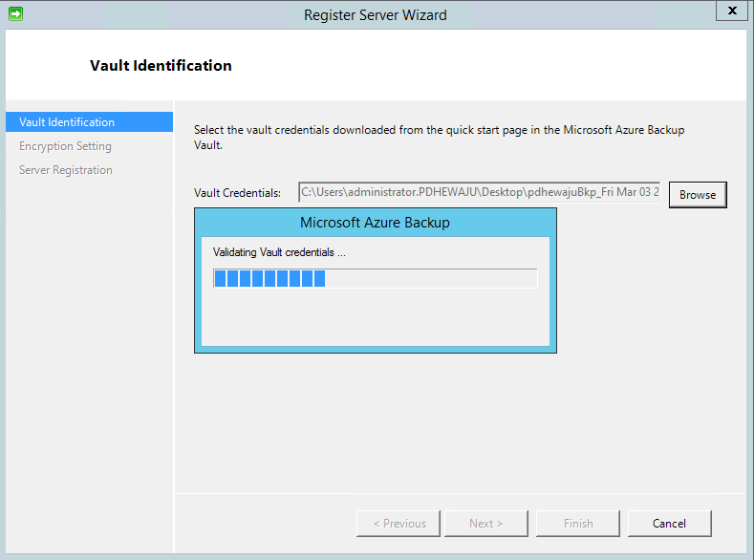The width and height of the screenshot is (754, 560).
Task: Click the blank area below the progress bar
Action: [375, 317]
